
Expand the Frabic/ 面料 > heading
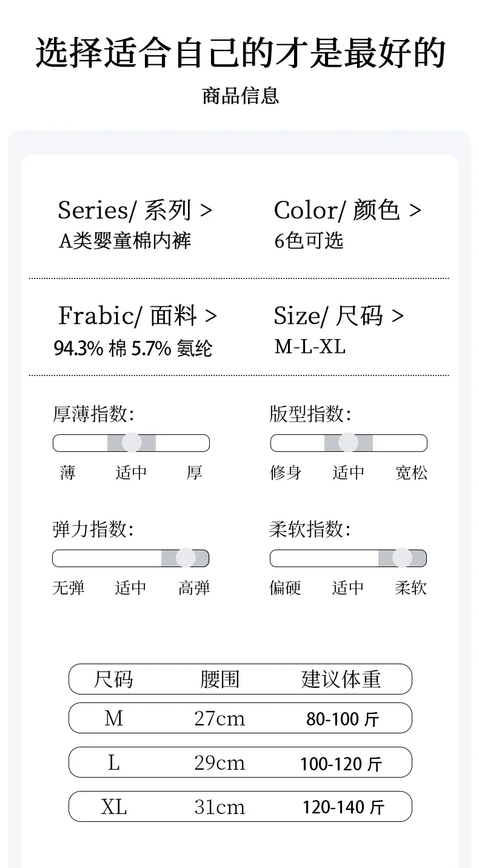click(138, 316)
